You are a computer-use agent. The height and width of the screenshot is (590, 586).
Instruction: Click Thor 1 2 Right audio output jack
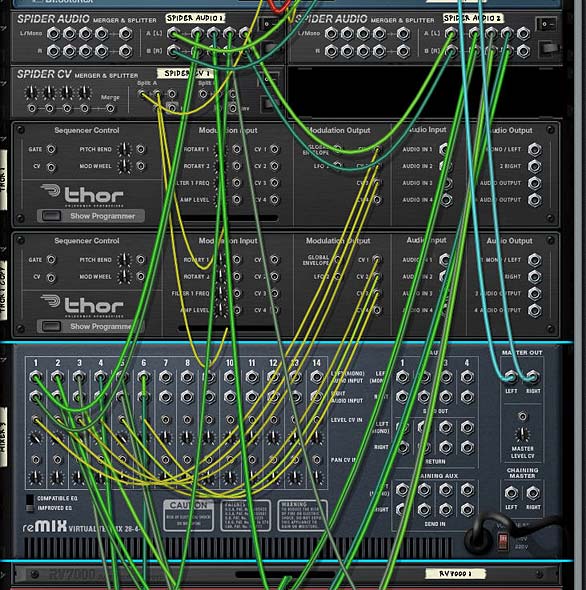coord(534,166)
